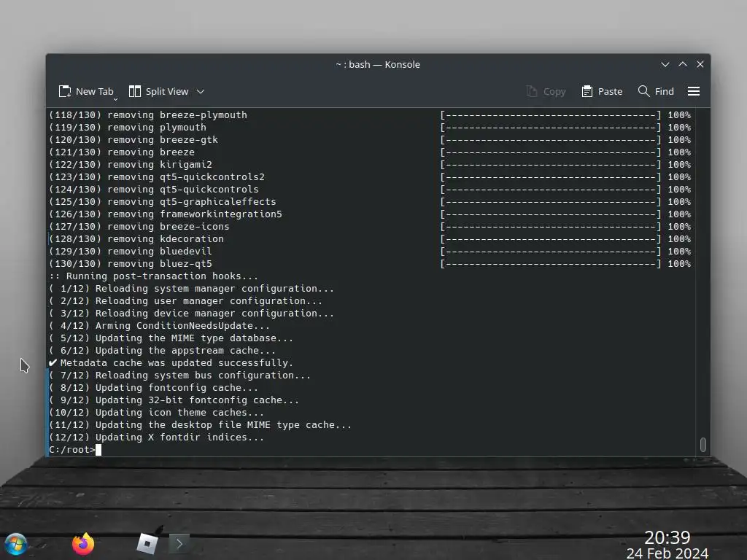Paste clipboard into the terminal
The image size is (747, 560).
coord(602,91)
